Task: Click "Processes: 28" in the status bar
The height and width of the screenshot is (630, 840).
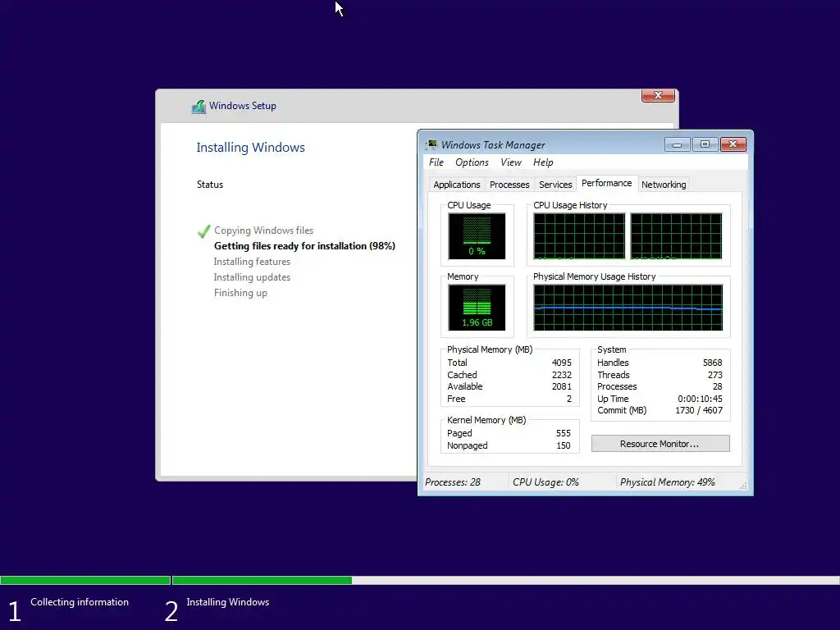Action: (453, 482)
